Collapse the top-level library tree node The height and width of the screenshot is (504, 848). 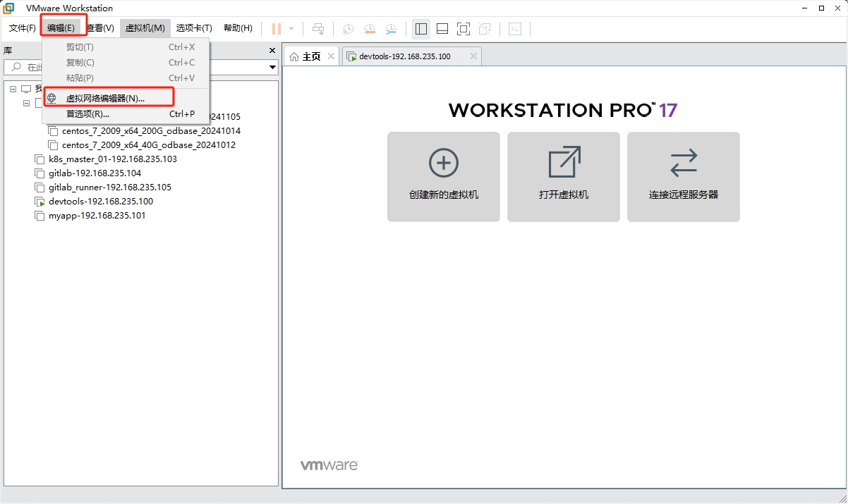[13, 89]
